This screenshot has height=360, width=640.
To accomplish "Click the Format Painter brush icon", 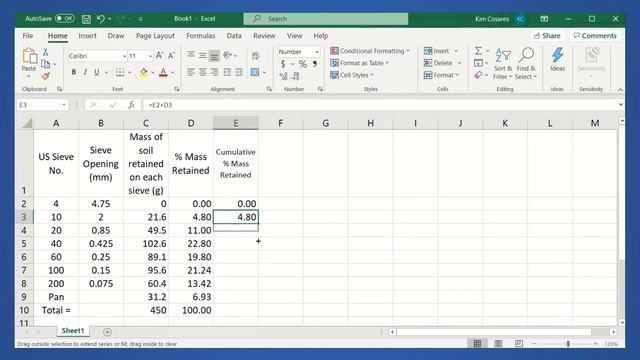I will (45, 76).
